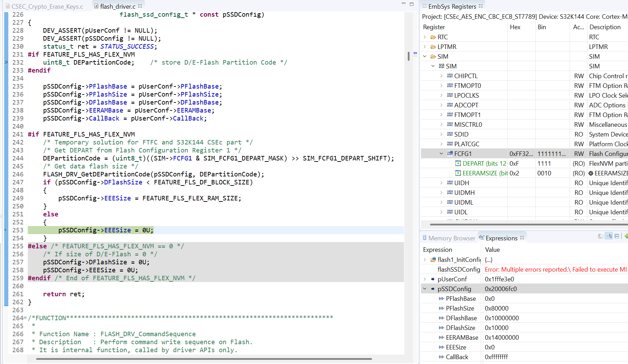Click the Memory Browser panel icon

[424, 238]
